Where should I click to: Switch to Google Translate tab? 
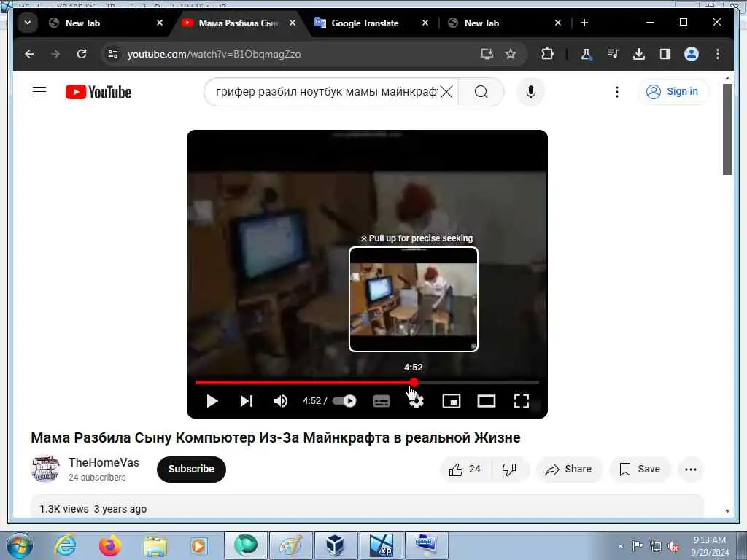point(365,23)
